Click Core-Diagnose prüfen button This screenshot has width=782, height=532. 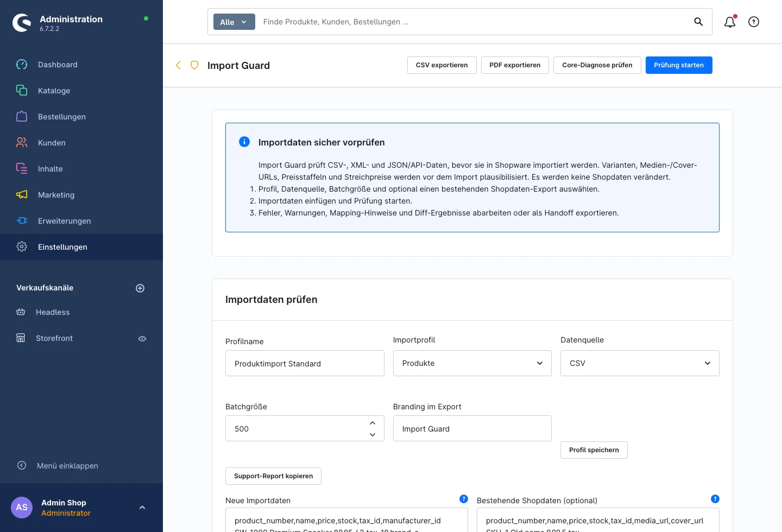tap(597, 65)
